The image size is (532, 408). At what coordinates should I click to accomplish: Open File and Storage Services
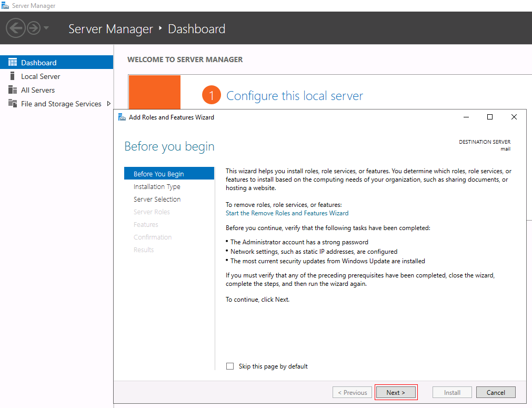[61, 104]
